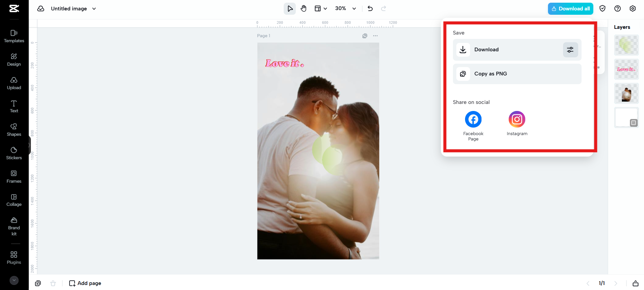The width and height of the screenshot is (644, 290).
Task: Open the Text tool panel
Action: 14,107
